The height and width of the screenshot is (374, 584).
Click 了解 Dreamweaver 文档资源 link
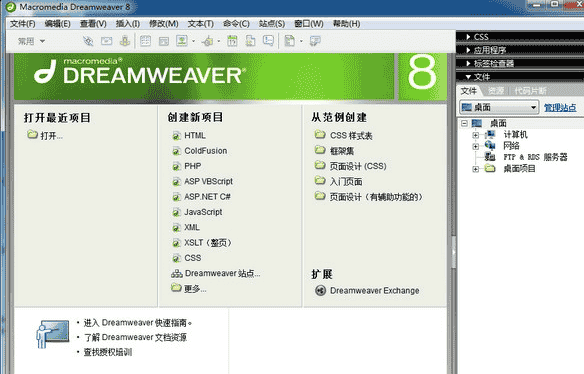click(x=135, y=337)
